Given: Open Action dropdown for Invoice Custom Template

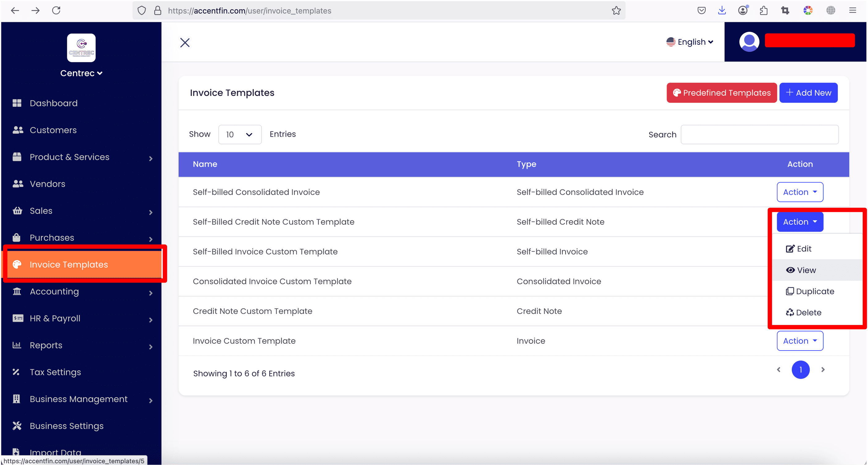Looking at the screenshot, I should click(x=800, y=341).
